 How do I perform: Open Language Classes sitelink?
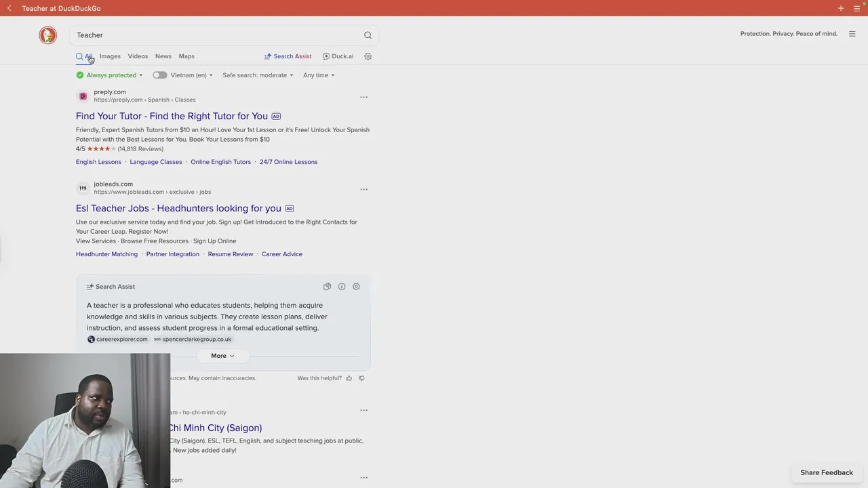[156, 162]
